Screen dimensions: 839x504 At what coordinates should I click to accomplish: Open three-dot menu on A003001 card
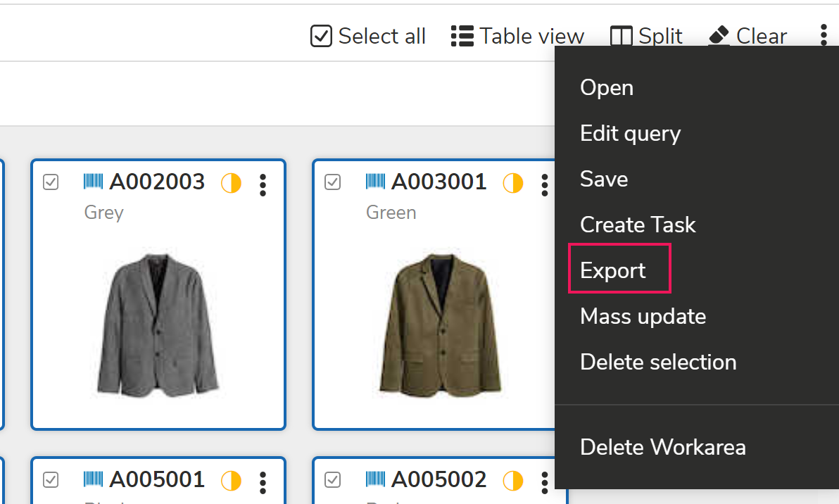pyautogui.click(x=545, y=185)
